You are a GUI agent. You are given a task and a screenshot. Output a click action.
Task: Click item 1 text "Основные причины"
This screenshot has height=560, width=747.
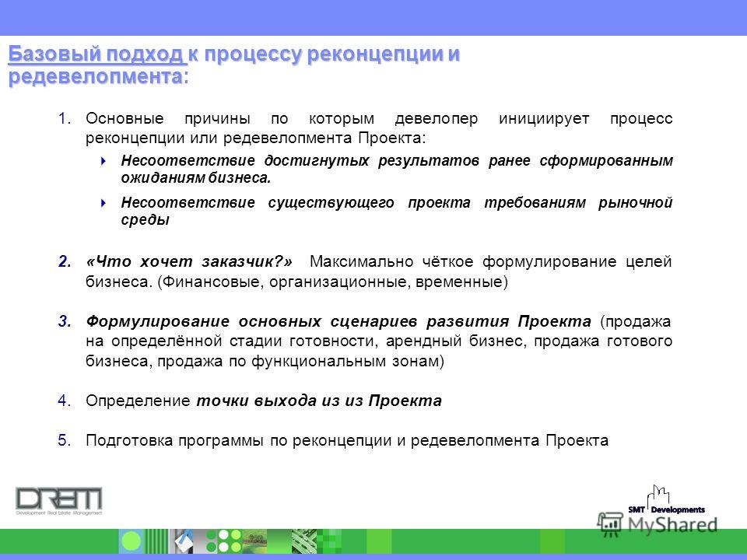[168, 118]
